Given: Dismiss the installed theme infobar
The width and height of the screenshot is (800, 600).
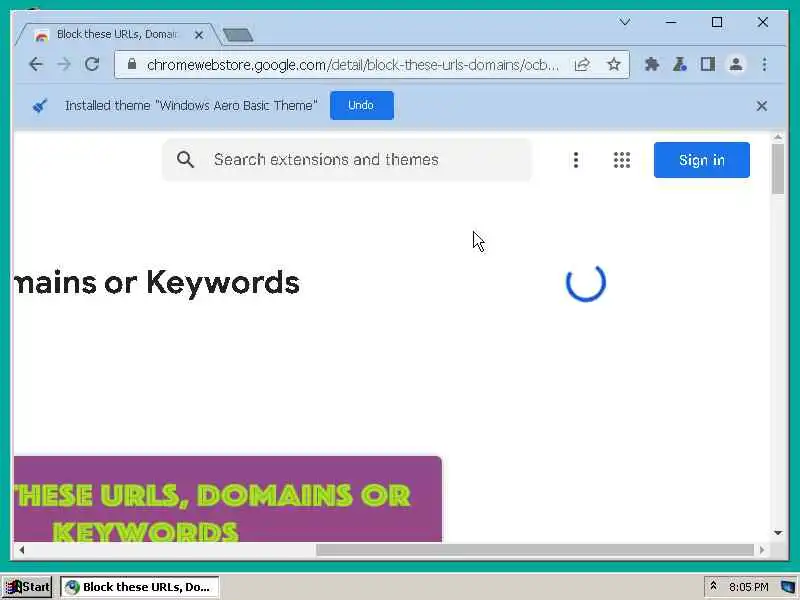Looking at the screenshot, I should 762,106.
